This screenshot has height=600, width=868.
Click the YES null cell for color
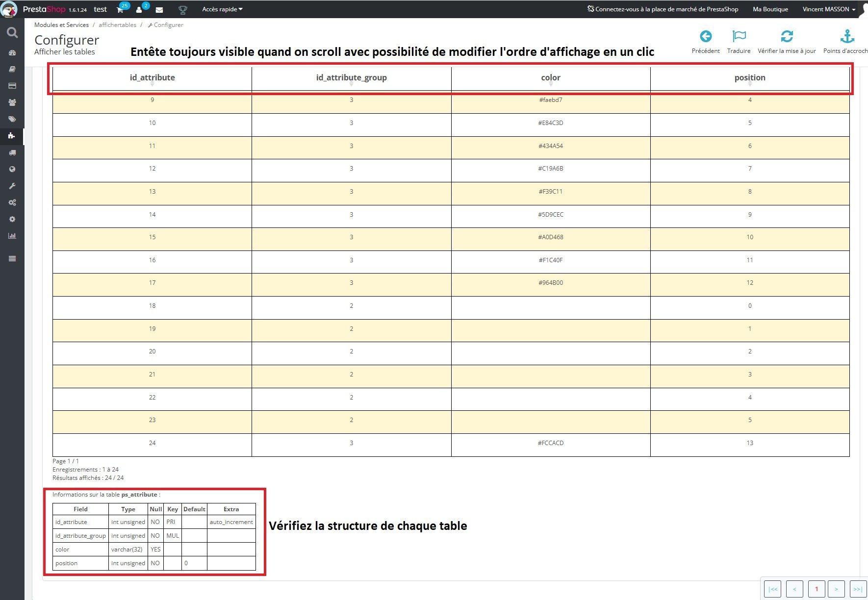click(x=155, y=550)
